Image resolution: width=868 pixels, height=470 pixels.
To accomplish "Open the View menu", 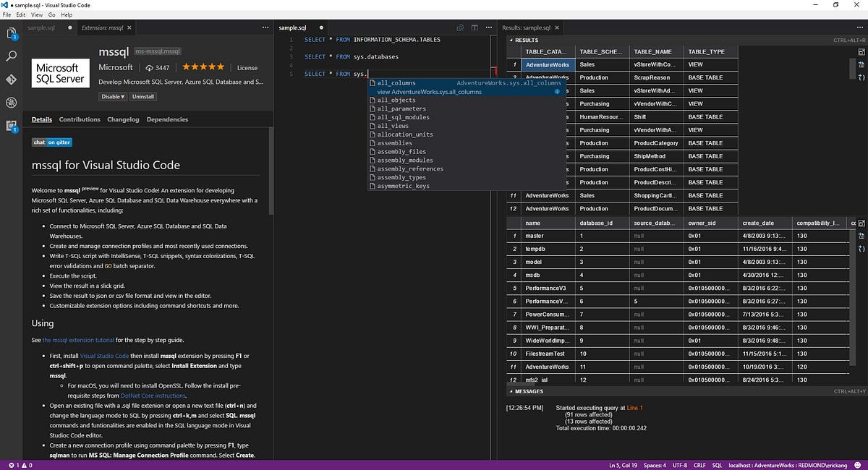I will pyautogui.click(x=36, y=14).
